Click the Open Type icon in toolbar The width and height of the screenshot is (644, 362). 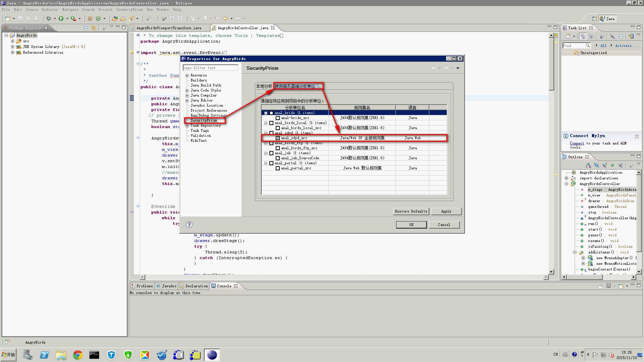pyautogui.click(x=115, y=18)
